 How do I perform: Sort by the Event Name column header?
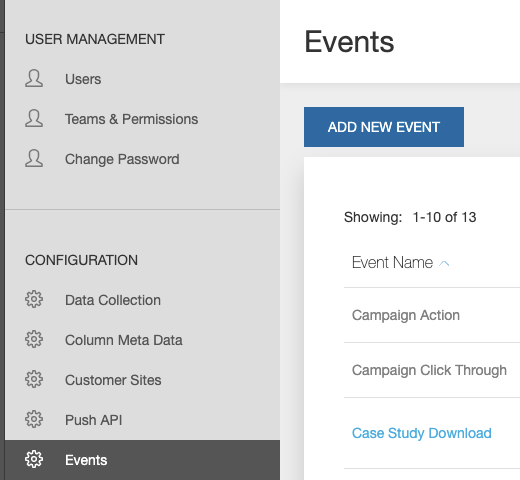coord(392,262)
